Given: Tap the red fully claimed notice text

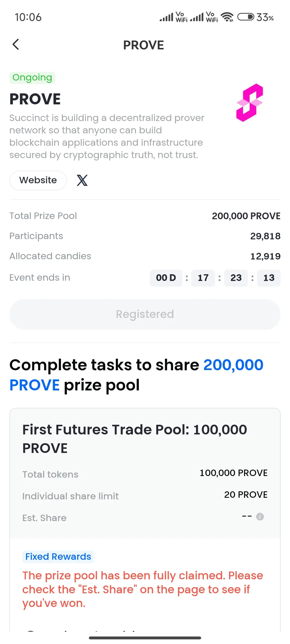Looking at the screenshot, I should click(x=143, y=589).
